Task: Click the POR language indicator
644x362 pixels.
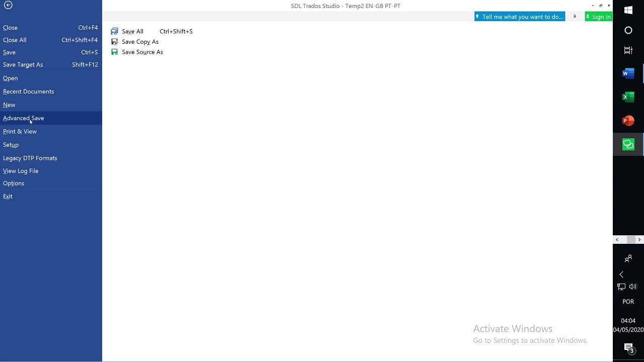Action: click(x=628, y=302)
